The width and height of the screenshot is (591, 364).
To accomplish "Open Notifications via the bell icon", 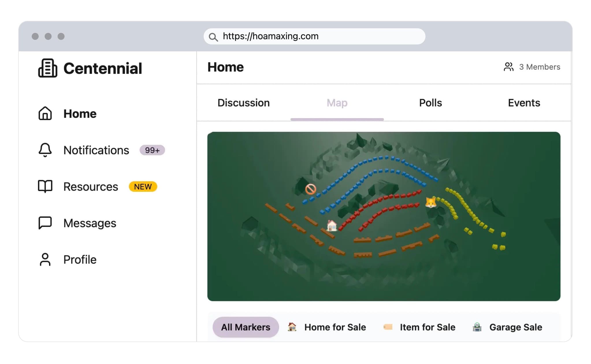I will pyautogui.click(x=44, y=150).
